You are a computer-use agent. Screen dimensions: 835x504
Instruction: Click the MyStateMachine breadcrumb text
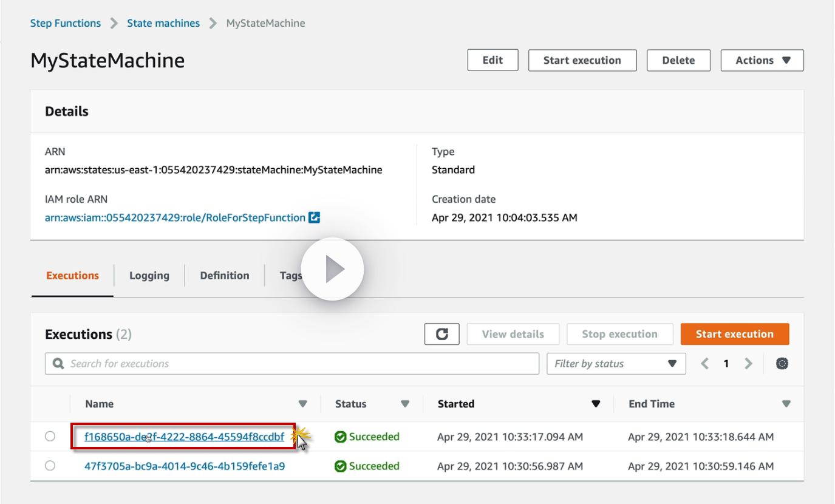266,23
